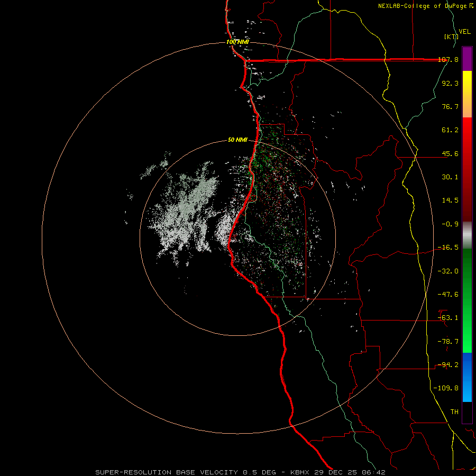Select the -47.6 scale value

tap(448, 295)
